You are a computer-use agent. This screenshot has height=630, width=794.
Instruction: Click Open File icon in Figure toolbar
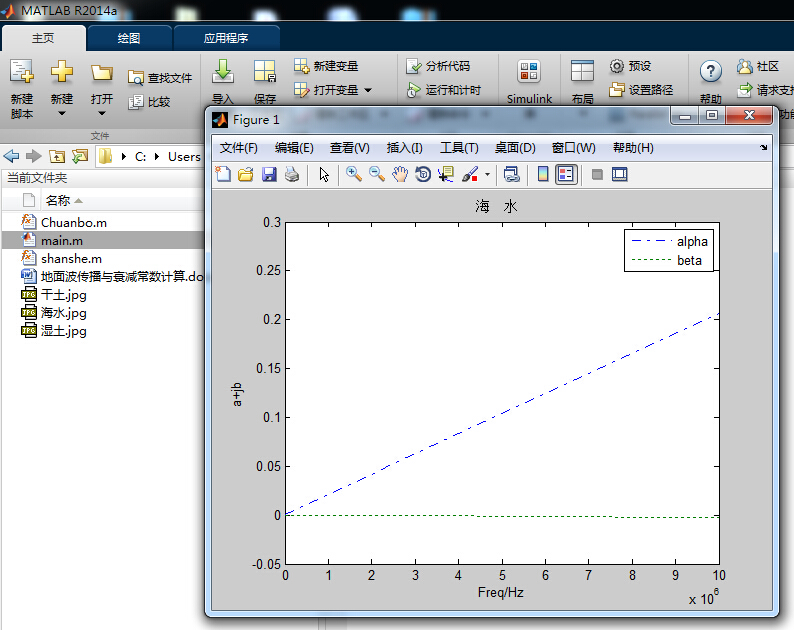246,175
